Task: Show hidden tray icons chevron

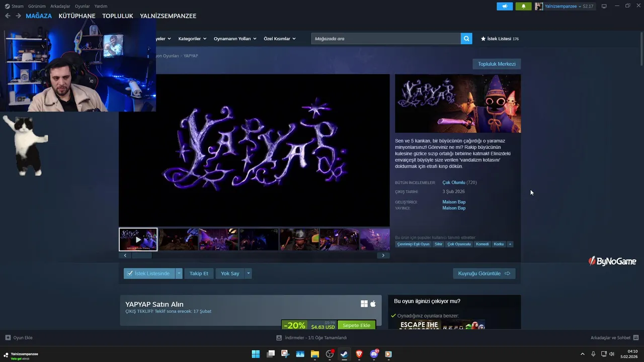Action: point(583,354)
